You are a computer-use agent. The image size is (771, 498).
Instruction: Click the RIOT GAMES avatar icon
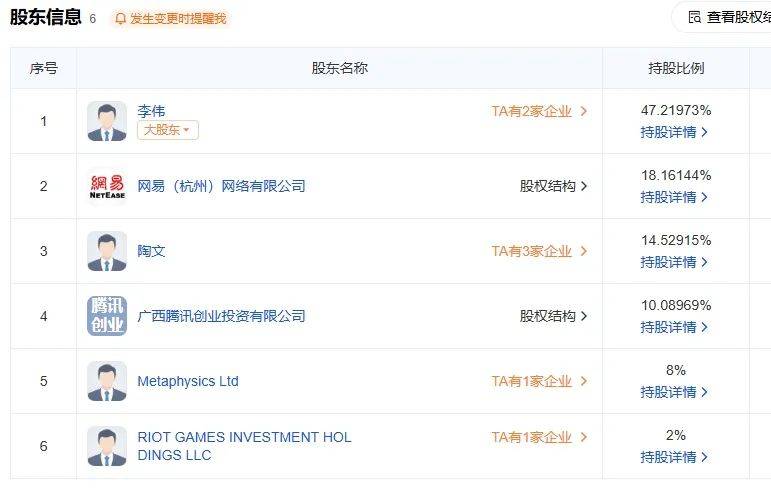(107, 446)
